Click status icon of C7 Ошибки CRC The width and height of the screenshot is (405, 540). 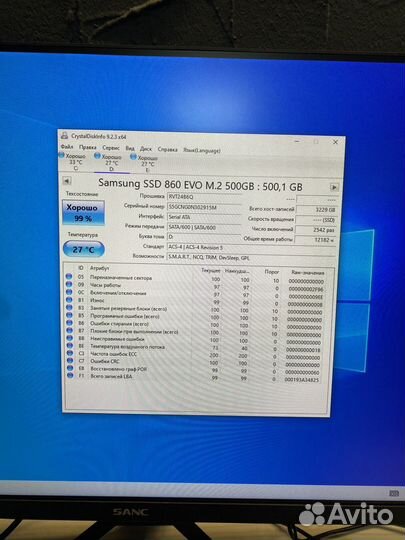point(70,361)
